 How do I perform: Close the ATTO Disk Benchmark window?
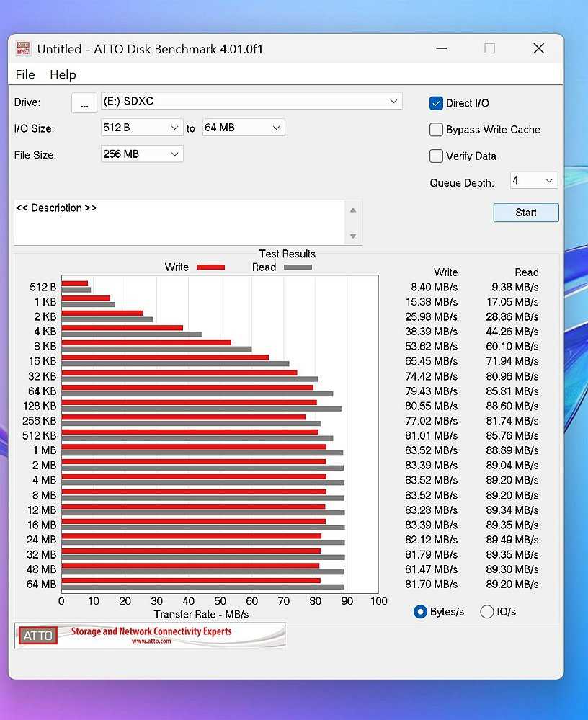pos(538,48)
